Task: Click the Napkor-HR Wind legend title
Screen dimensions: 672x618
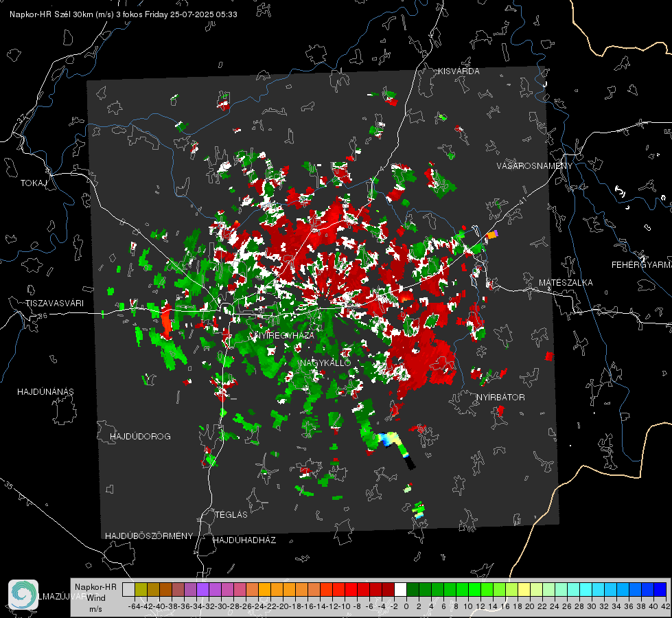Action: (x=95, y=593)
